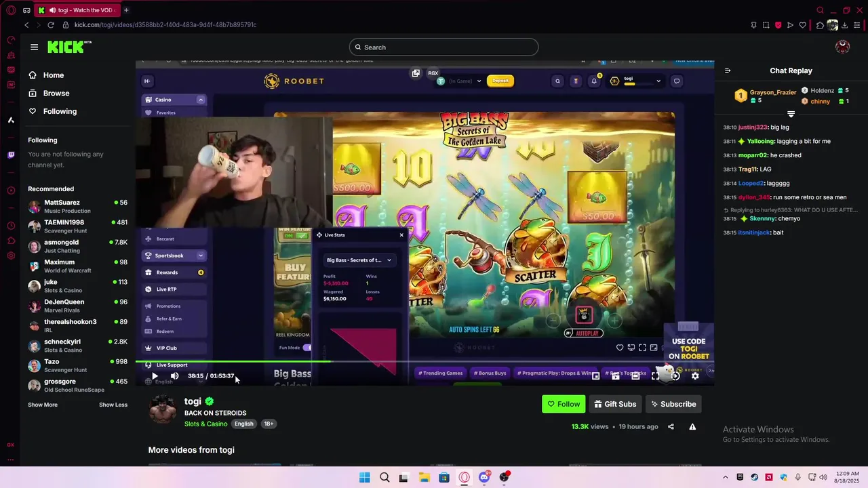Open the taskbar clock showing 12:09 AM

click(848, 477)
